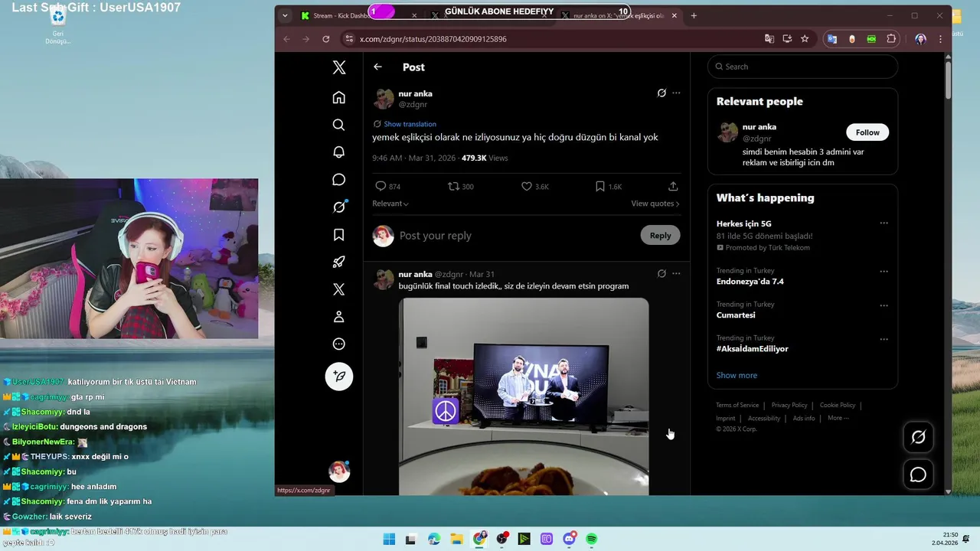Open Explore with the magnifier sidebar icon
The image size is (980, 551).
[x=339, y=125]
